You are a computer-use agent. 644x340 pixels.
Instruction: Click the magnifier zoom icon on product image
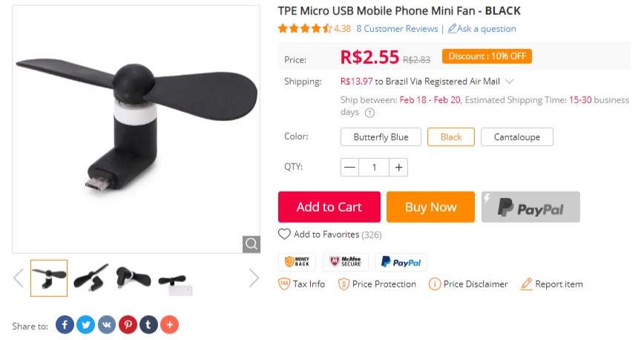tap(252, 243)
